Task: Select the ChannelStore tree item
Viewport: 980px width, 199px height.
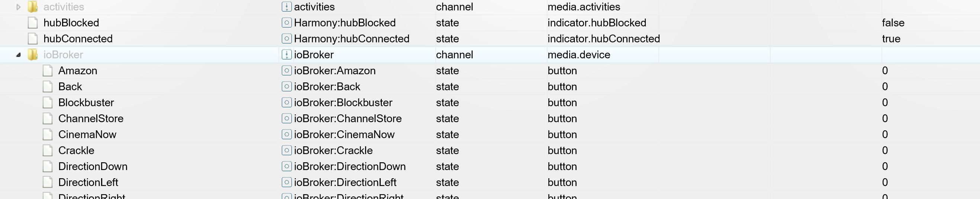Action: click(91, 118)
